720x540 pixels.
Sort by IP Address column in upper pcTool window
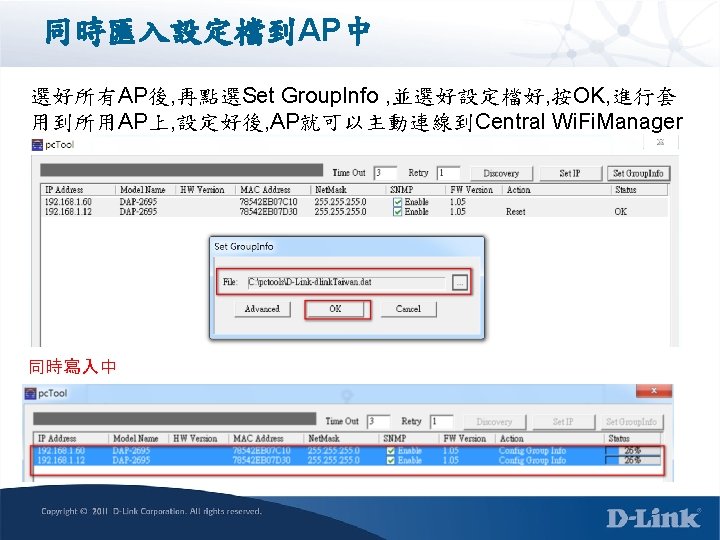(77, 190)
